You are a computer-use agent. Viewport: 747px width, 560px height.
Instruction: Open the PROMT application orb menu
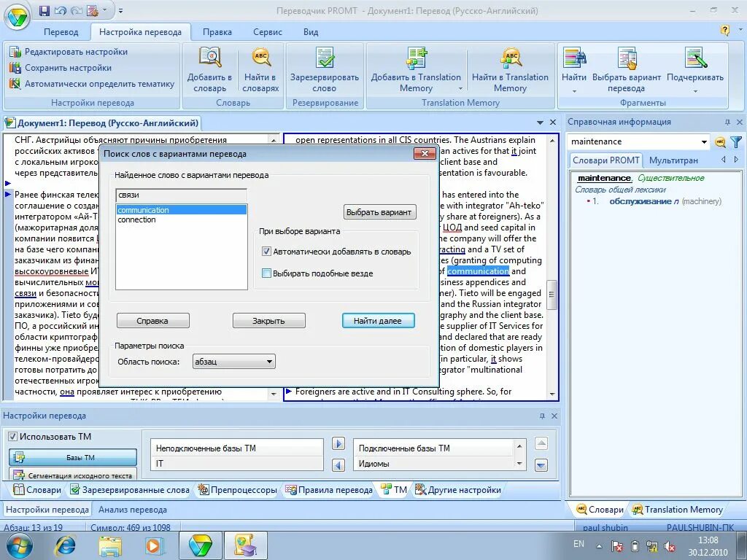tap(16, 17)
